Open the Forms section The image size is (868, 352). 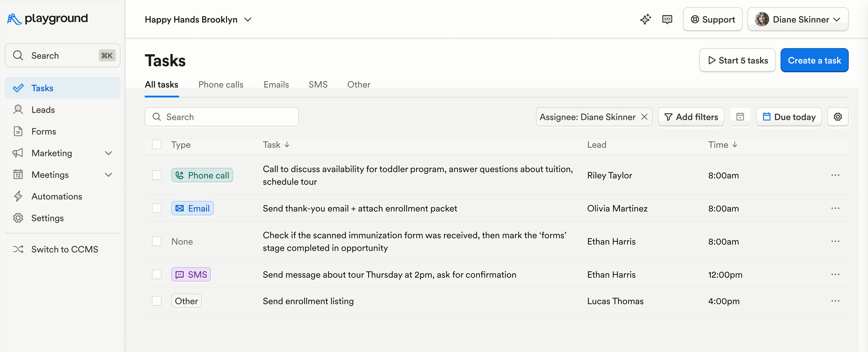[43, 131]
